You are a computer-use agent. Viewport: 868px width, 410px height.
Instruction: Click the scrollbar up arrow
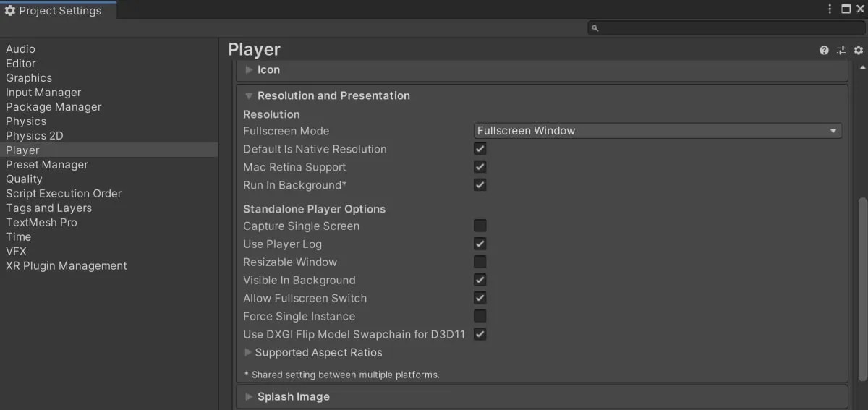[x=861, y=67]
